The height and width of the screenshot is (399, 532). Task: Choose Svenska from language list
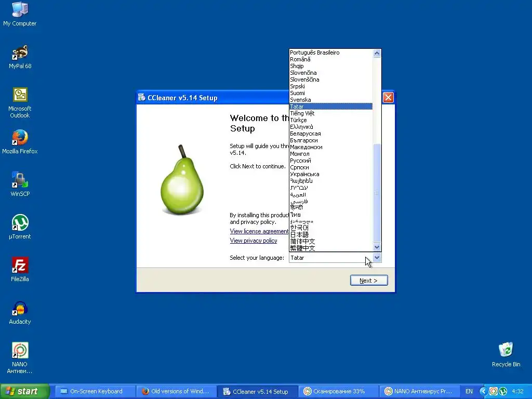331,100
